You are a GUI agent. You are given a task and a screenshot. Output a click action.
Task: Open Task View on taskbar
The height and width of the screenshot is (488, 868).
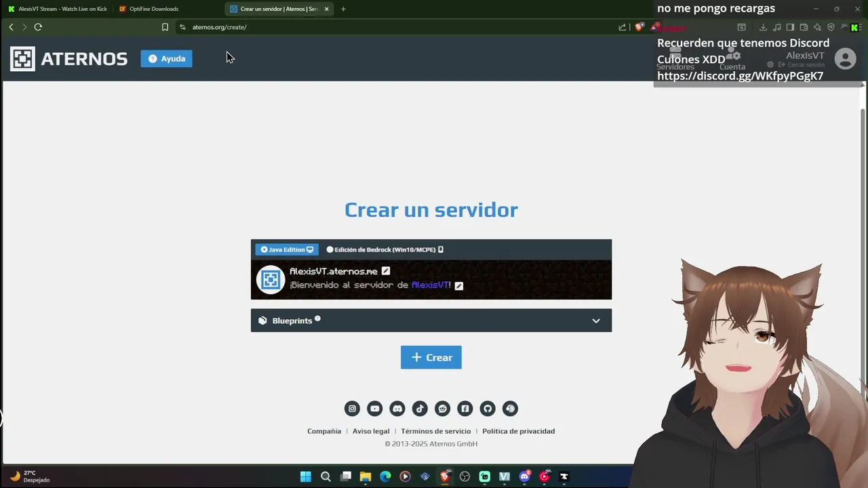click(346, 476)
